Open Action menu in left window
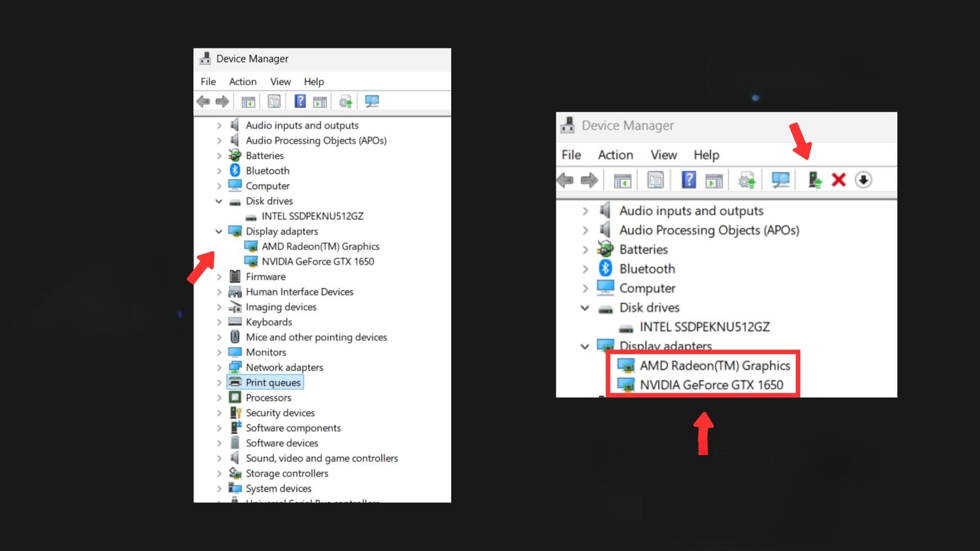980x551 pixels. pyautogui.click(x=242, y=82)
